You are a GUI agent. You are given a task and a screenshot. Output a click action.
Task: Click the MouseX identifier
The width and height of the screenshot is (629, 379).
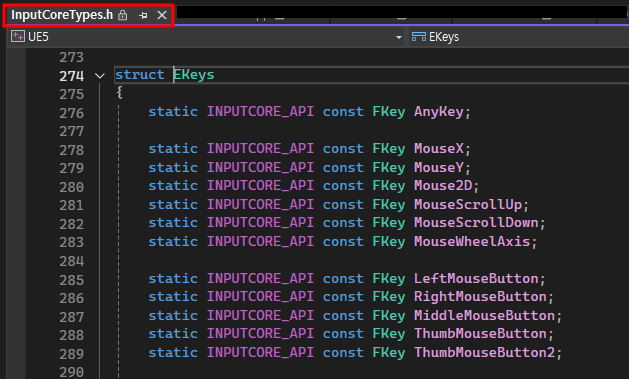pos(438,149)
